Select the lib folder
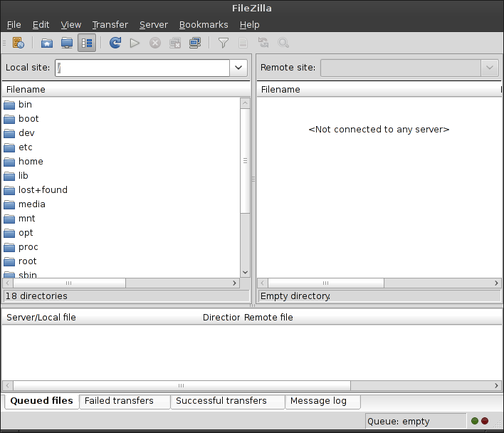 pyautogui.click(x=23, y=175)
